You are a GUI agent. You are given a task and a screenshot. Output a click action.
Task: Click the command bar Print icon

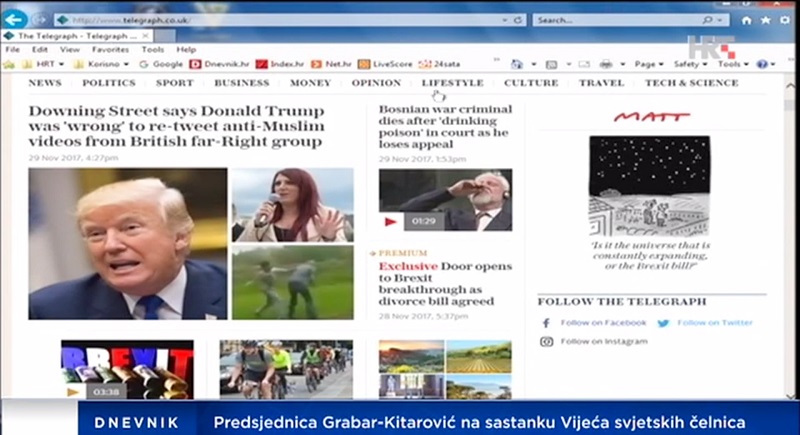click(606, 64)
